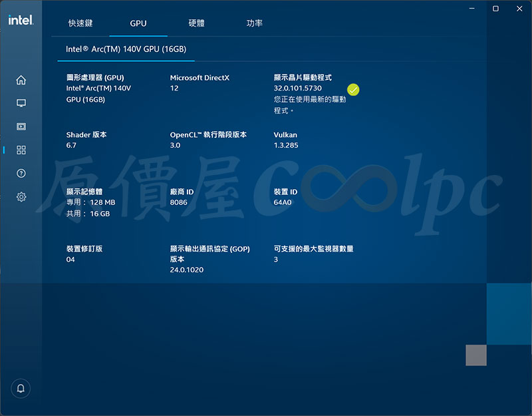Viewport: 532px width, 416px height.
Task: Click the latest driver status message
Action: click(310, 105)
